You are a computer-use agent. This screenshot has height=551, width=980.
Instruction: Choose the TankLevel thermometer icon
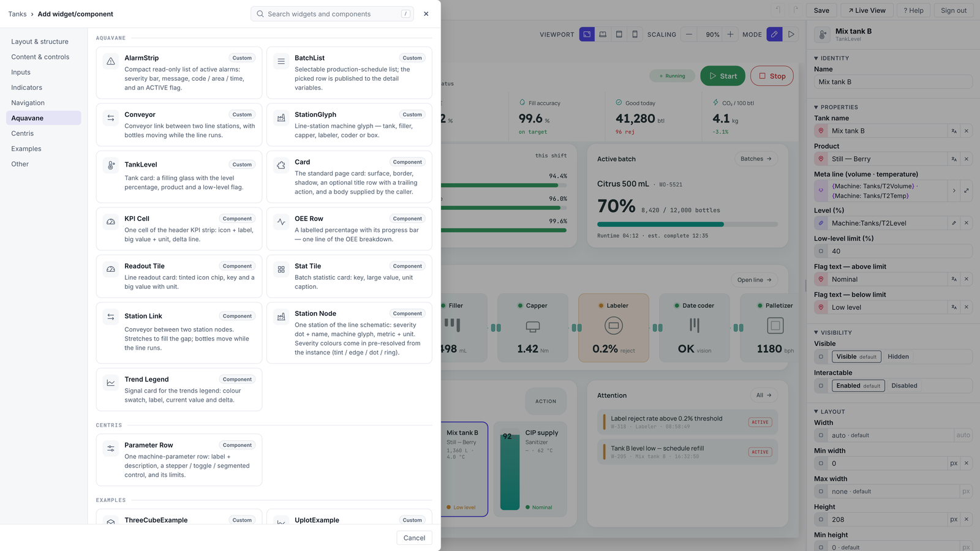pyautogui.click(x=111, y=165)
